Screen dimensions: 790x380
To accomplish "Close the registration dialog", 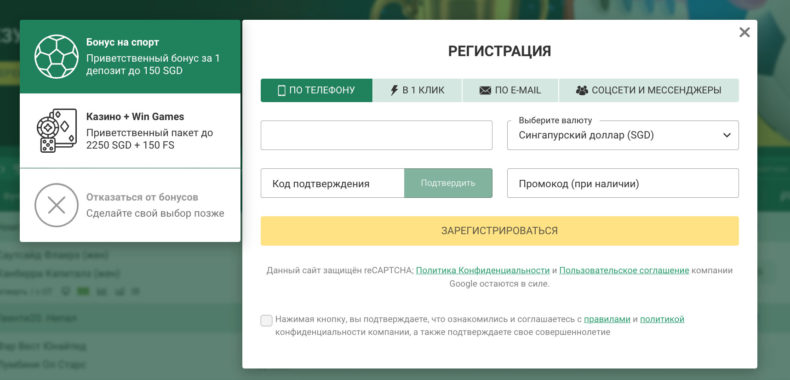I will 744,32.
